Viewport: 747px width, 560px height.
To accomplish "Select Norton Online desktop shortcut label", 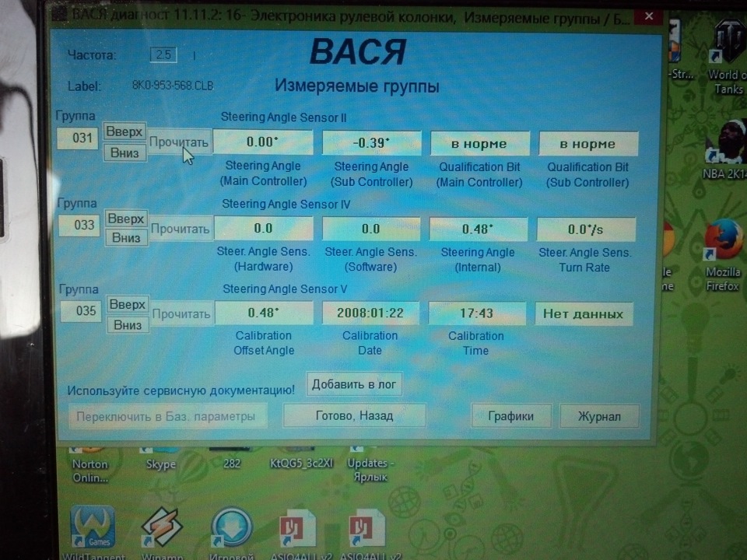I will point(90,471).
